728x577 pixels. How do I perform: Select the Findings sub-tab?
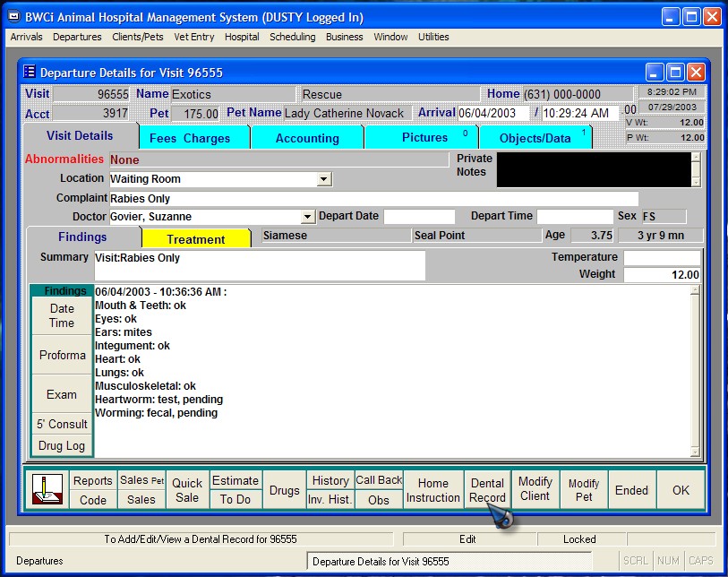click(82, 237)
